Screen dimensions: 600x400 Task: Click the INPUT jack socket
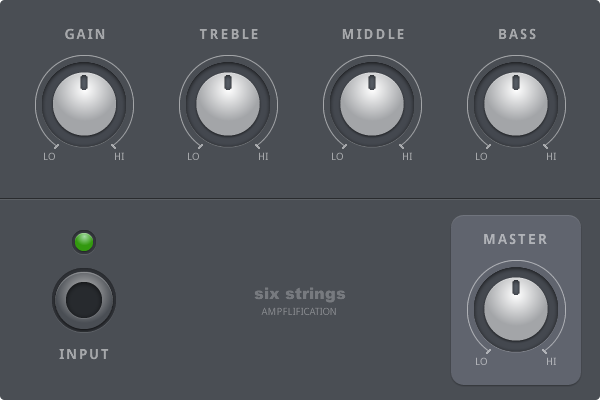point(84,300)
